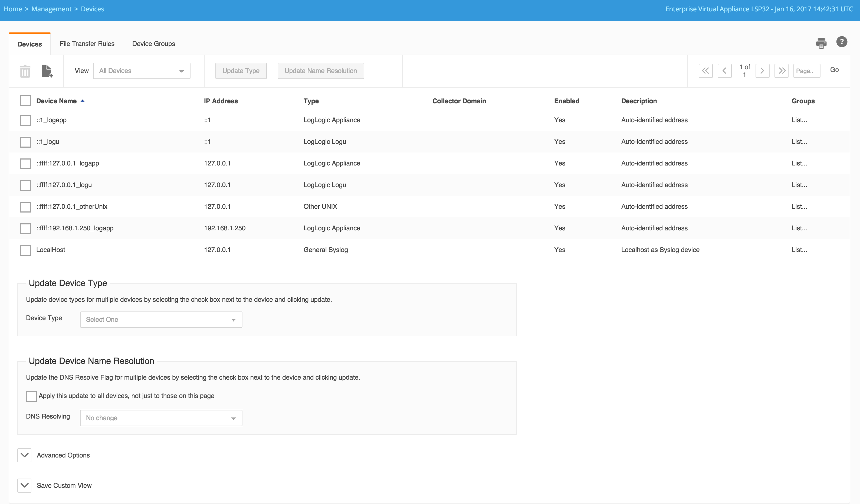This screenshot has height=504, width=860.
Task: Open the help question mark icon
Action: pyautogui.click(x=842, y=42)
